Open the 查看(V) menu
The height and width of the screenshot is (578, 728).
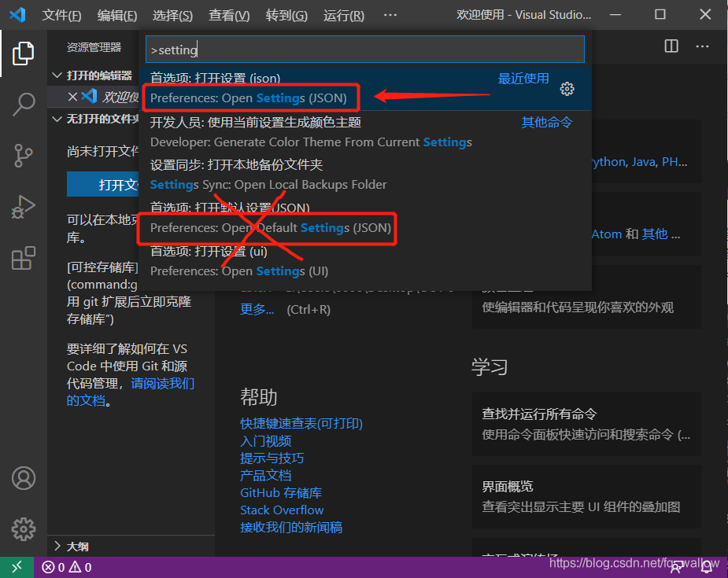coord(229,15)
